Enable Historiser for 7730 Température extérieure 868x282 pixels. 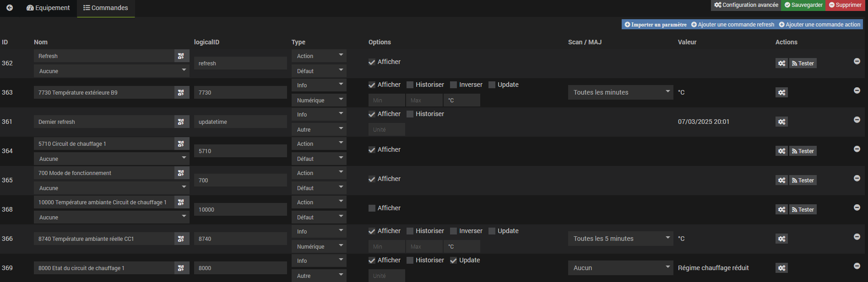pos(410,85)
